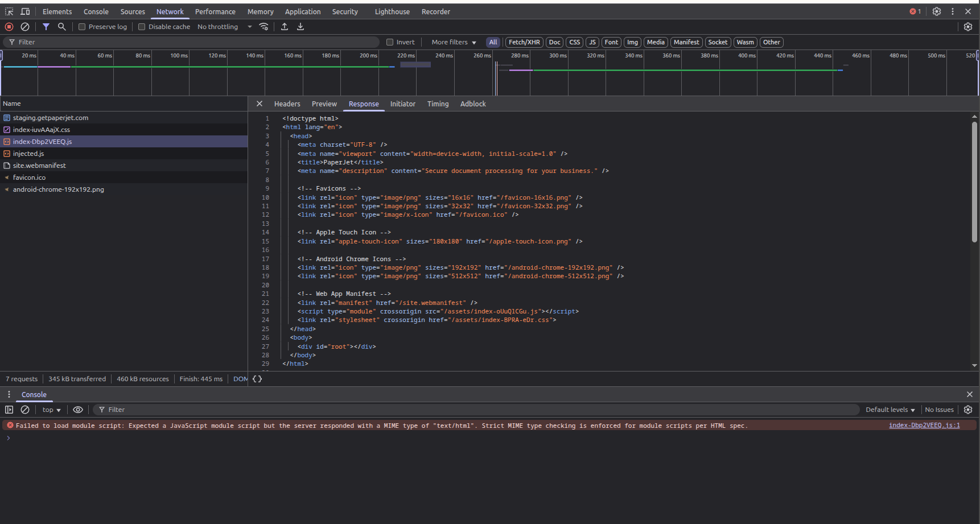Open the No throttling dropdown
The height and width of the screenshot is (524, 980).
click(x=224, y=27)
